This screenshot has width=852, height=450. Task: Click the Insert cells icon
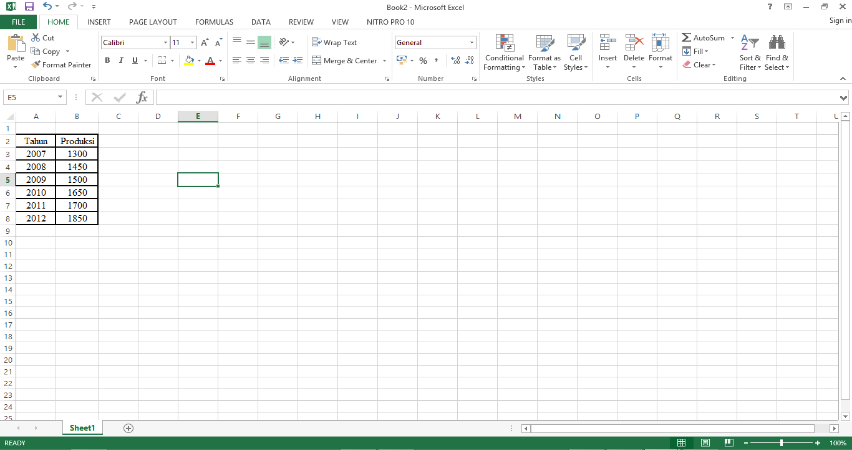pos(607,42)
